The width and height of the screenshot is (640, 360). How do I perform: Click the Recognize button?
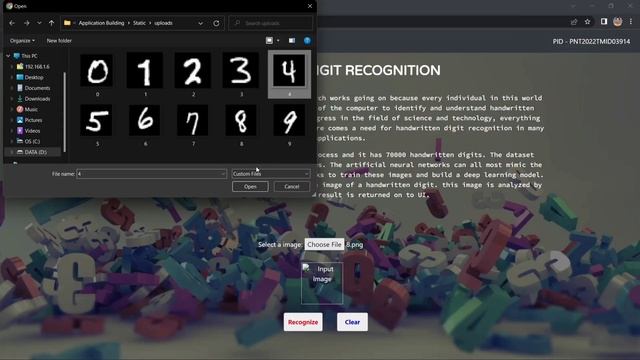pyautogui.click(x=303, y=322)
